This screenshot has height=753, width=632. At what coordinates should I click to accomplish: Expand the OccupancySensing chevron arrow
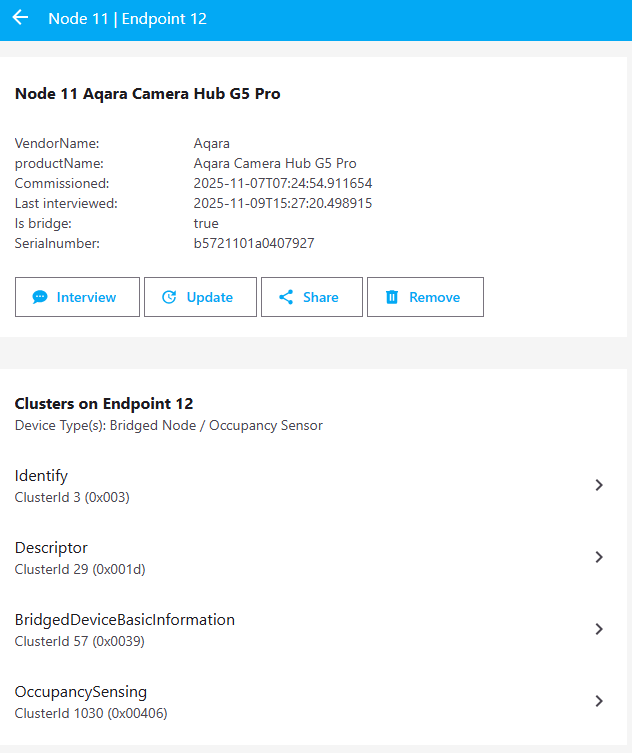(x=599, y=701)
